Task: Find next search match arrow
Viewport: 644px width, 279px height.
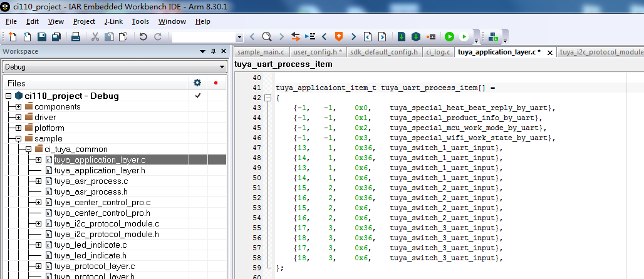Action: coord(281,37)
